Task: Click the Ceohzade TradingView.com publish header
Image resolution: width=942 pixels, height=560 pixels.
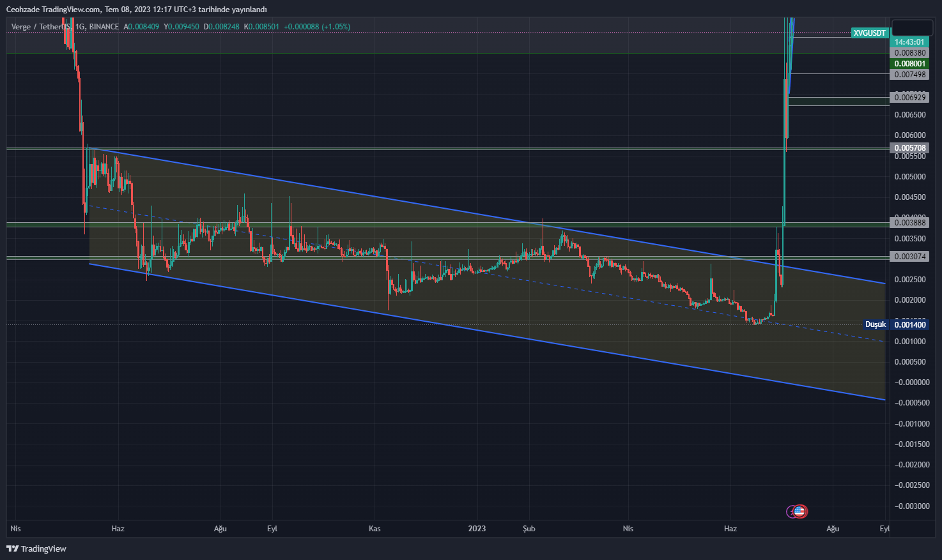Action: click(x=136, y=9)
